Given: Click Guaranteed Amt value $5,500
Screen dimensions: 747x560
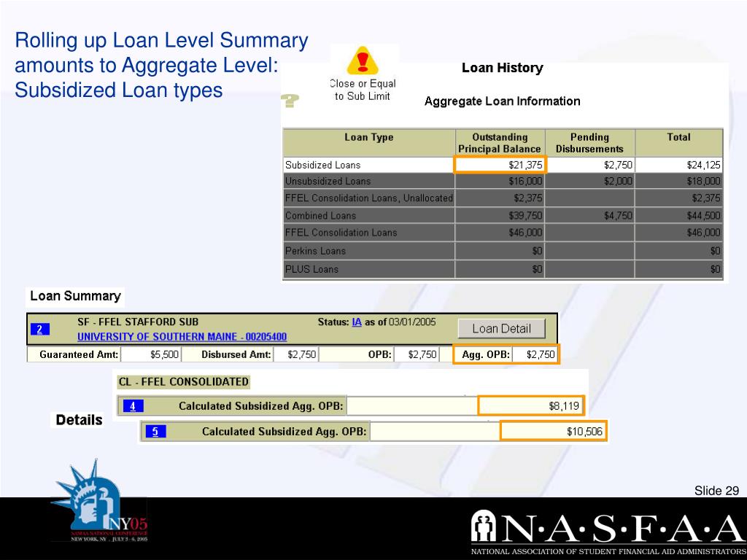Looking at the screenshot, I should [x=150, y=354].
